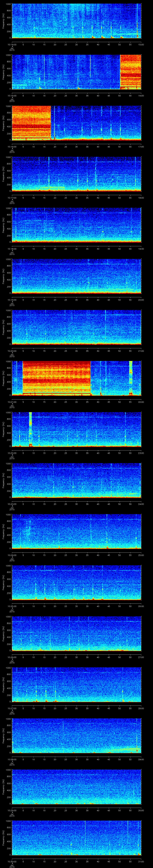
Task: Click the spectrogram starting at 10:25:00
Action: pyautogui.click(x=76, y=582)
